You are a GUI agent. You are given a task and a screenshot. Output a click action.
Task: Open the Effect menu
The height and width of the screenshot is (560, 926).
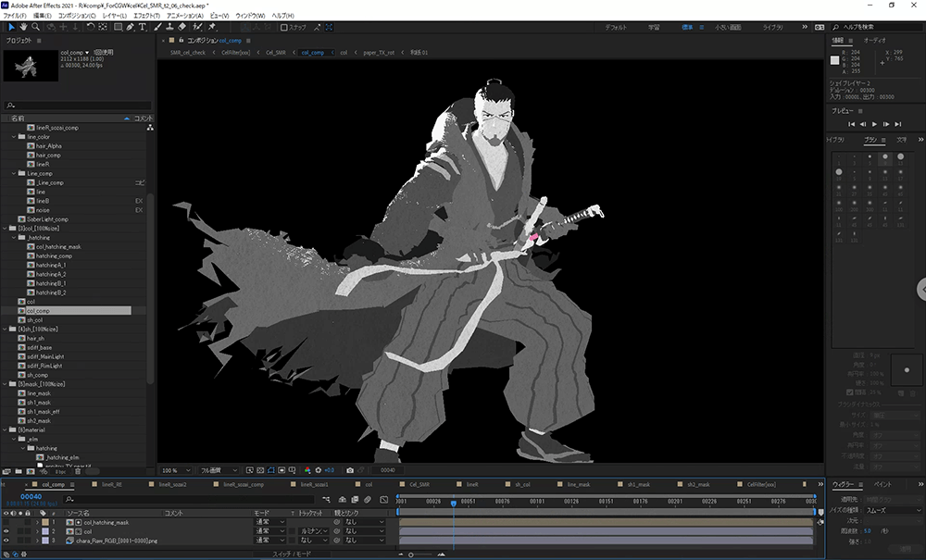[146, 16]
